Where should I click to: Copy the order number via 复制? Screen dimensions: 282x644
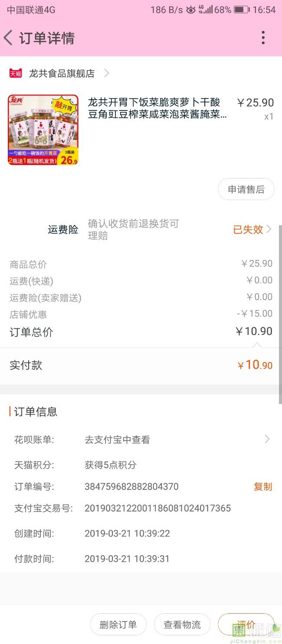[x=262, y=486]
